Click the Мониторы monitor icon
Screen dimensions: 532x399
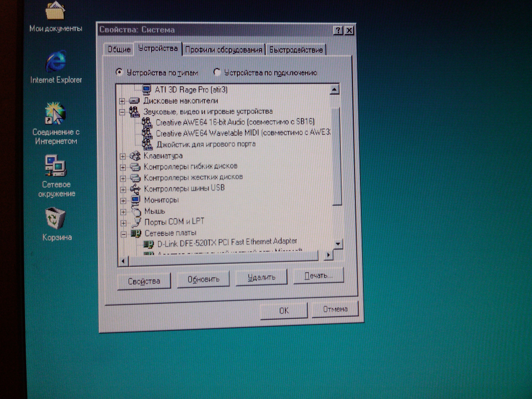coord(136,200)
